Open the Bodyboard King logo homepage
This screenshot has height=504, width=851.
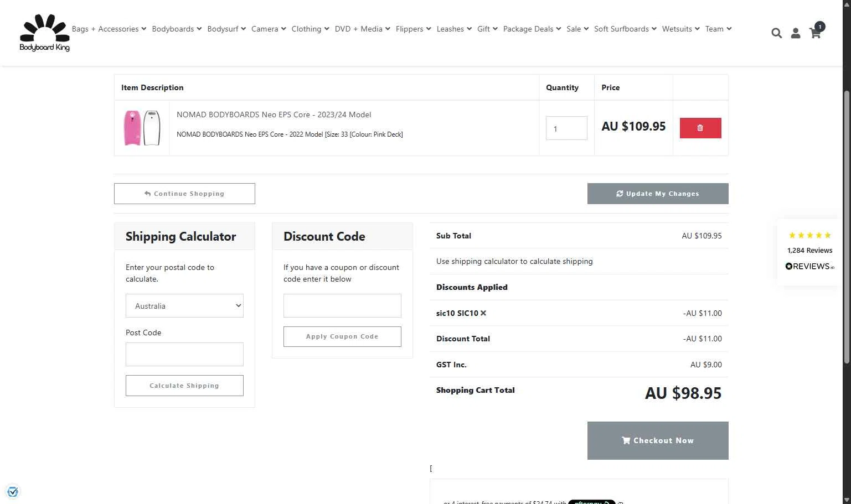(x=45, y=33)
